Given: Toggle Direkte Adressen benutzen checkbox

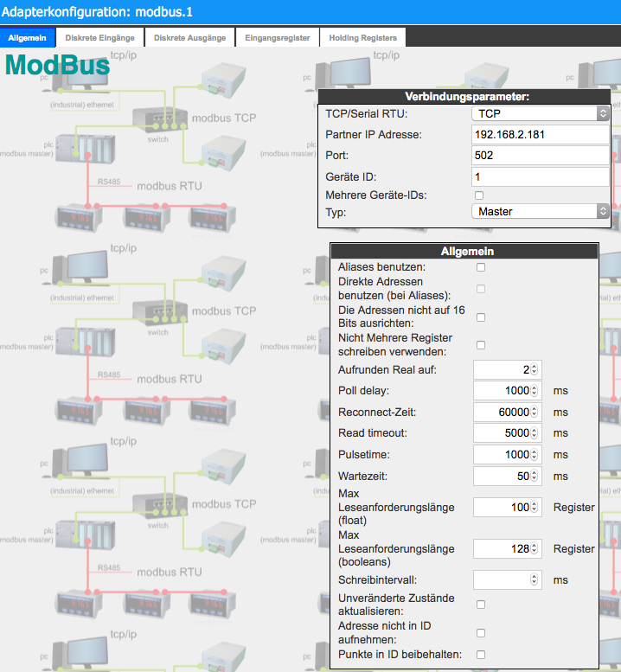Looking at the screenshot, I should pos(481,289).
